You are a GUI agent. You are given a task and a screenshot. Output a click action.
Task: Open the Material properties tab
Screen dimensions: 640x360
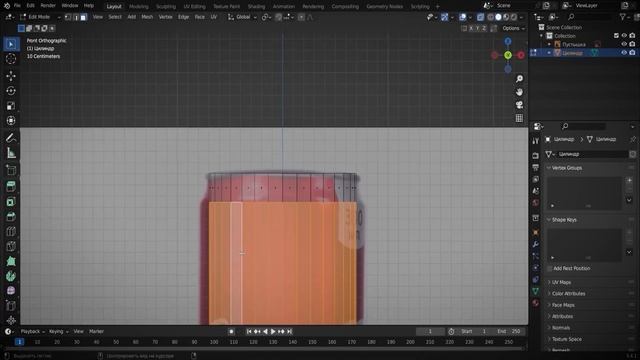click(536, 303)
